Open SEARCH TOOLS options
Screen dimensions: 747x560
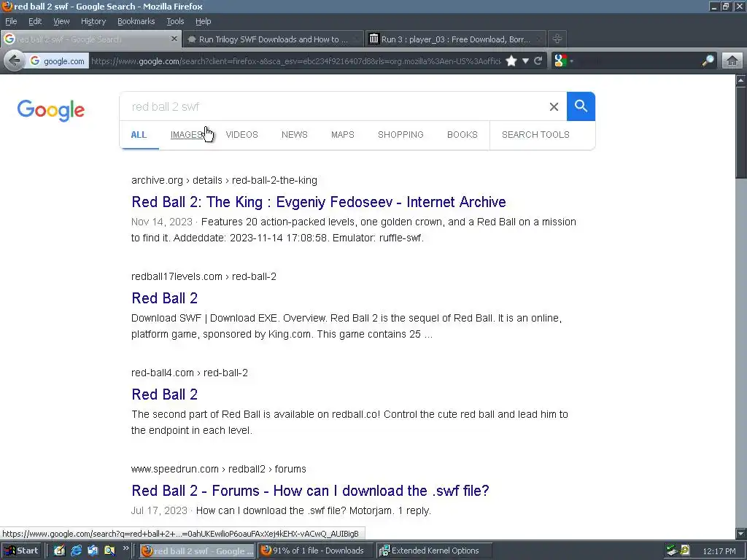click(535, 135)
